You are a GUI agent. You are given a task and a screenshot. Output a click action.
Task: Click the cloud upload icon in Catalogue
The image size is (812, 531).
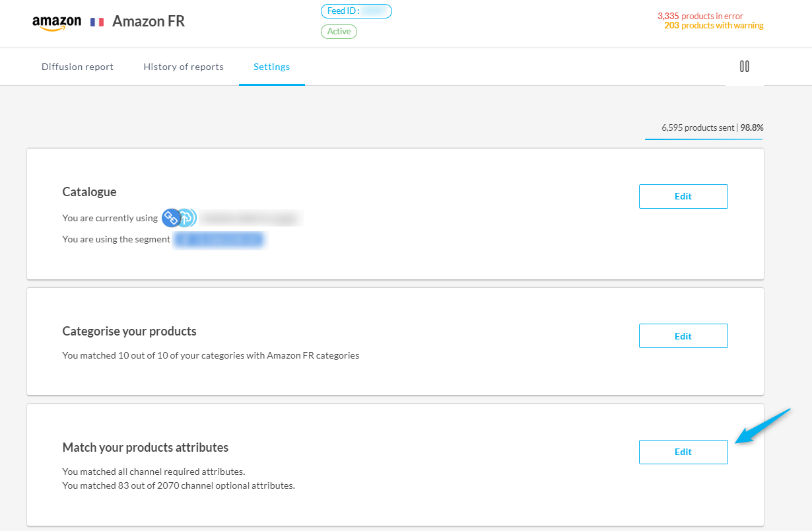pyautogui.click(x=187, y=218)
